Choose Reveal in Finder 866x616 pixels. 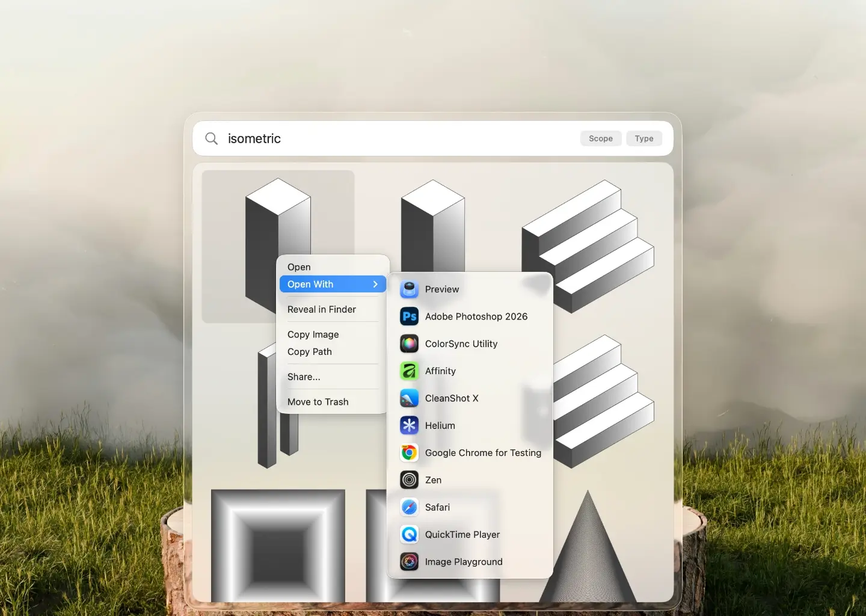[x=322, y=309]
